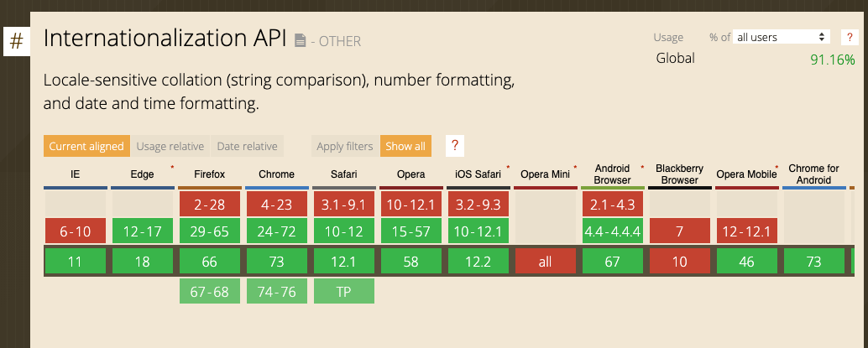Open the all users dropdown
868x348 pixels.
[781, 38]
